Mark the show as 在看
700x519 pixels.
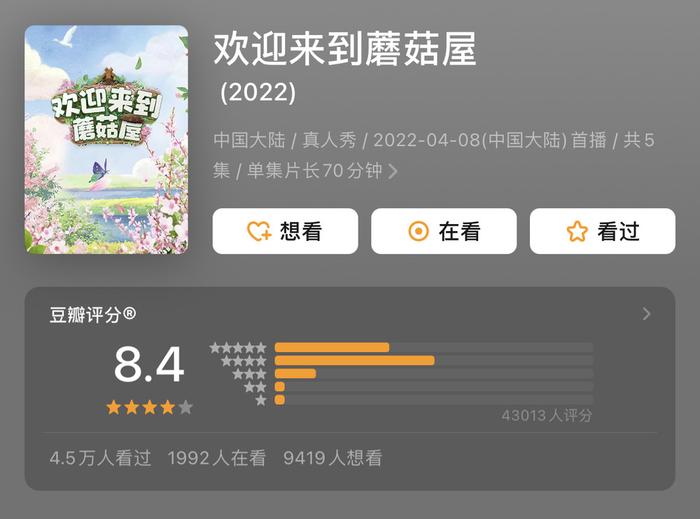coord(444,231)
